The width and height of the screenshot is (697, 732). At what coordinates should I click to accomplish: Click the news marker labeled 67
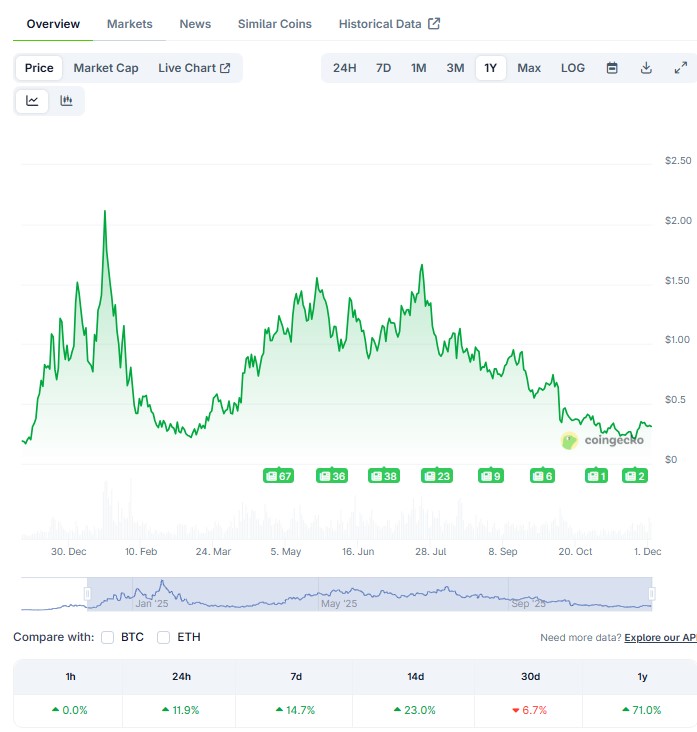(278, 476)
